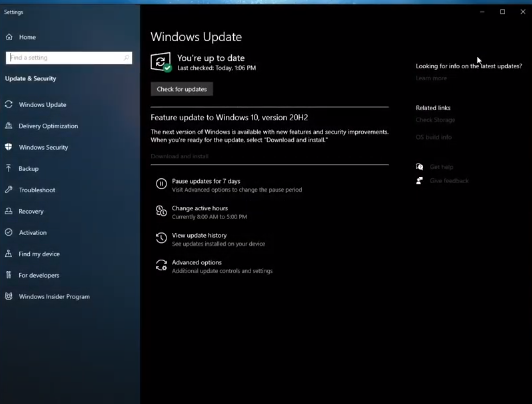Click the up-to-date status icon with checkmark
Viewport: 532px width, 404px height.
(x=161, y=62)
